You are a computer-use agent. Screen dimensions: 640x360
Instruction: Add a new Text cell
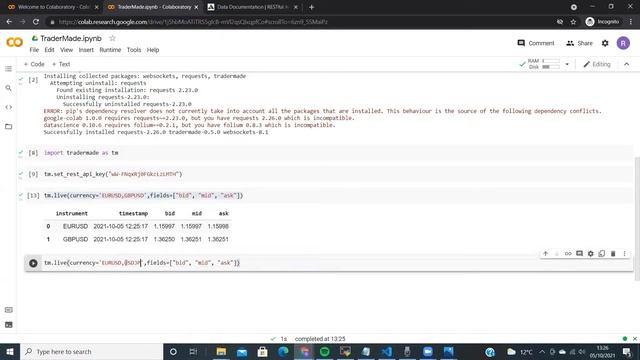pos(61,64)
